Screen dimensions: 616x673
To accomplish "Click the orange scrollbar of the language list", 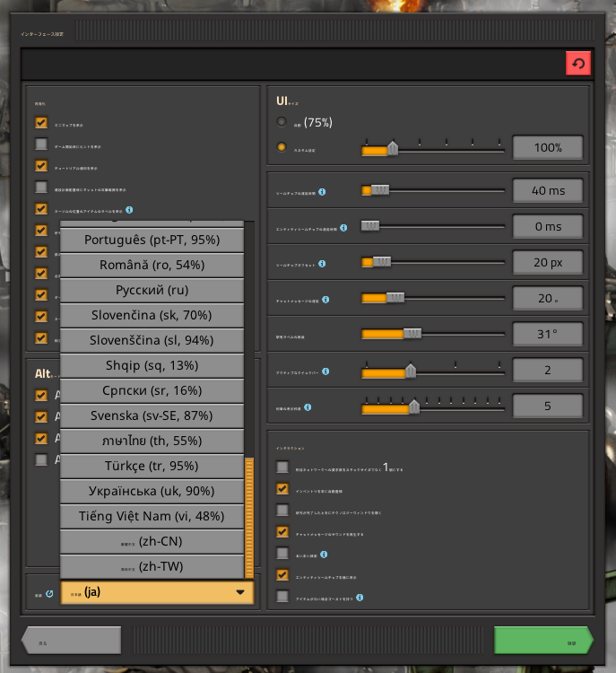I will click(248, 518).
